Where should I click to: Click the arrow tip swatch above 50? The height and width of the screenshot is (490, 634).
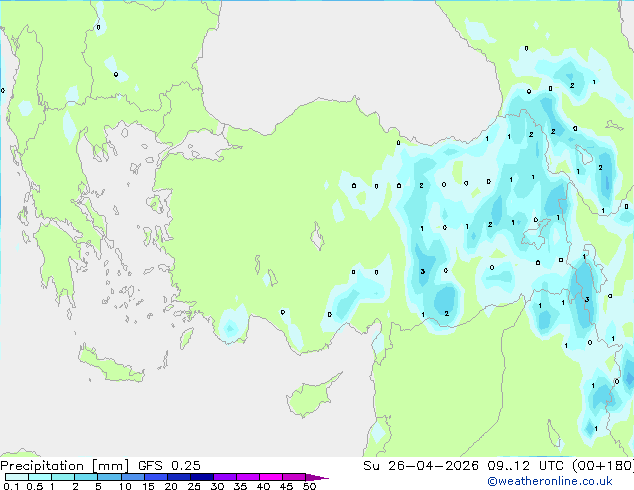(x=317, y=477)
